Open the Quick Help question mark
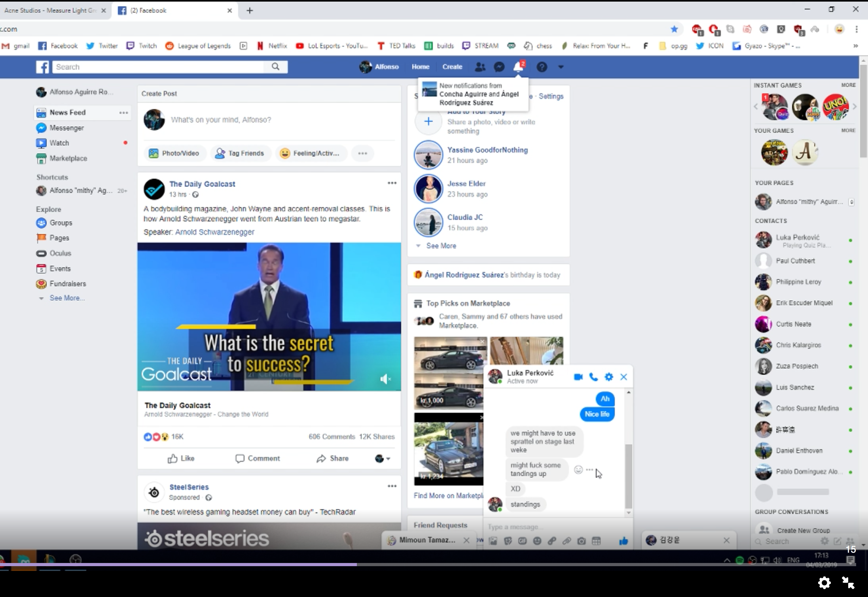This screenshot has width=868, height=597. 542,67
